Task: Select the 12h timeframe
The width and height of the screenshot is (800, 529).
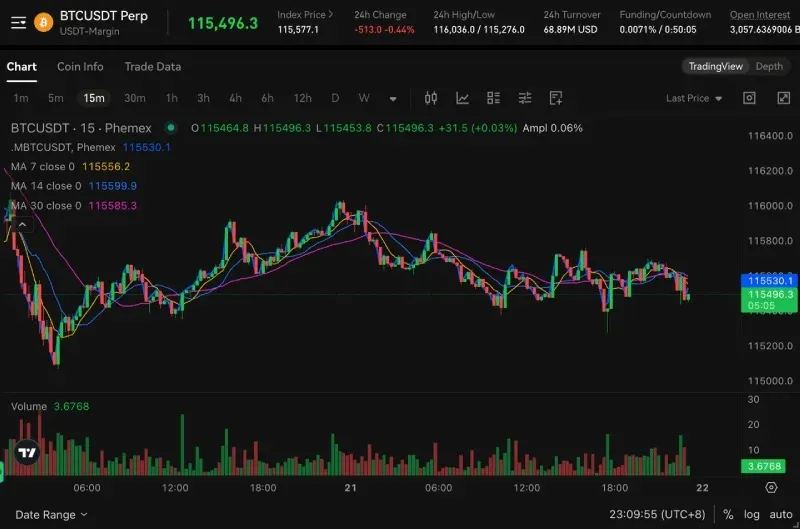Action: 303,98
